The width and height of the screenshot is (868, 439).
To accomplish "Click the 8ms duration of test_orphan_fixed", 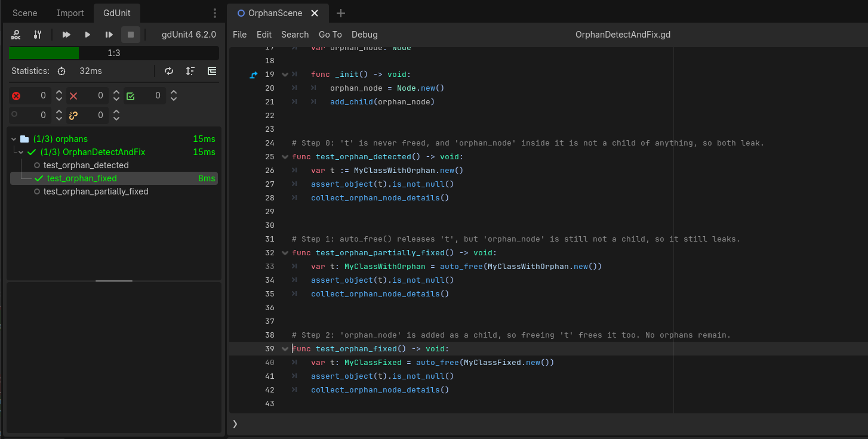I will point(207,178).
